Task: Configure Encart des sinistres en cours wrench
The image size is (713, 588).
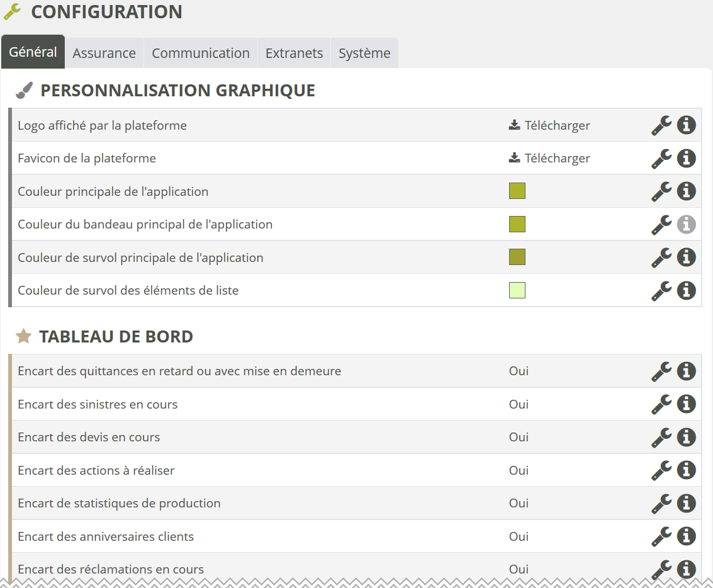Action: click(661, 404)
